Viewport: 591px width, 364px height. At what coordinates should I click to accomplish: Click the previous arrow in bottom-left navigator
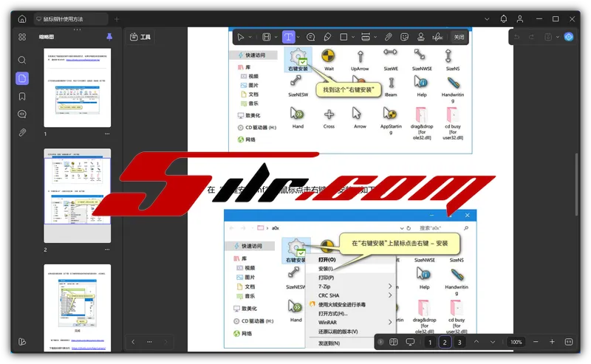pyautogui.click(x=133, y=342)
